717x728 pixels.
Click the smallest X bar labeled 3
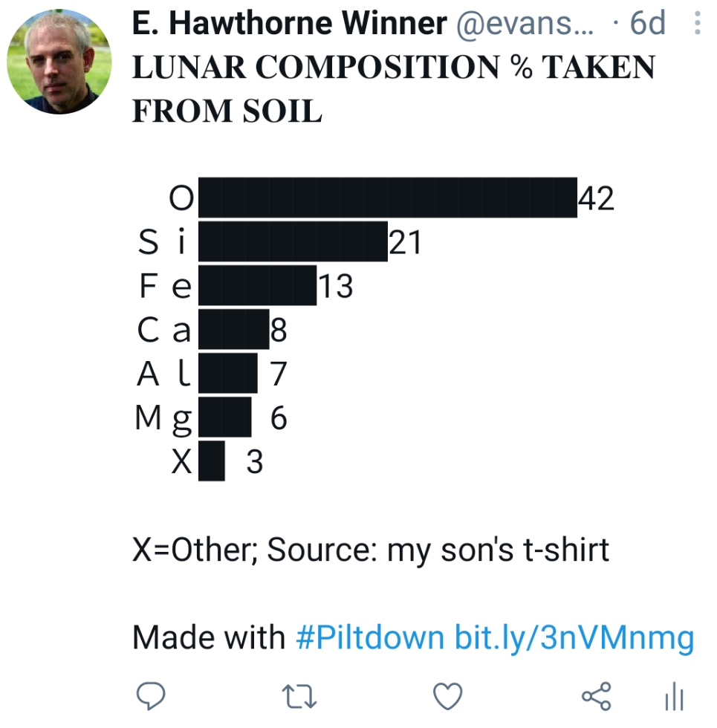(x=211, y=461)
